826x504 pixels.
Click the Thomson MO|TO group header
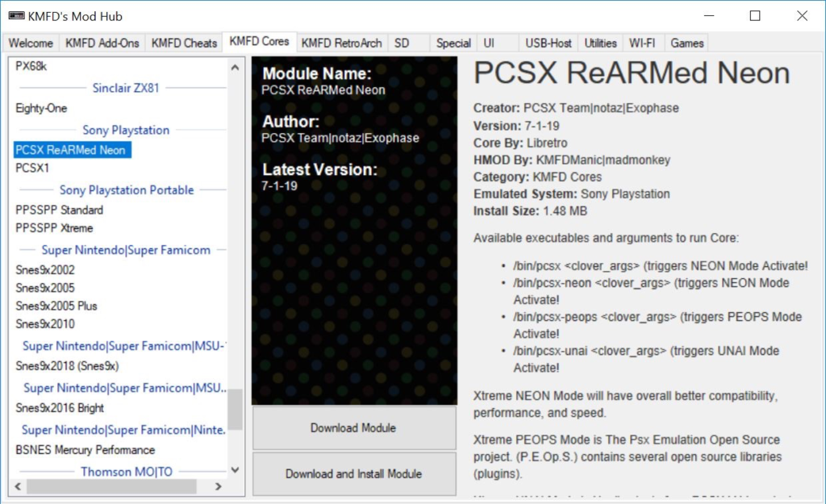127,472
